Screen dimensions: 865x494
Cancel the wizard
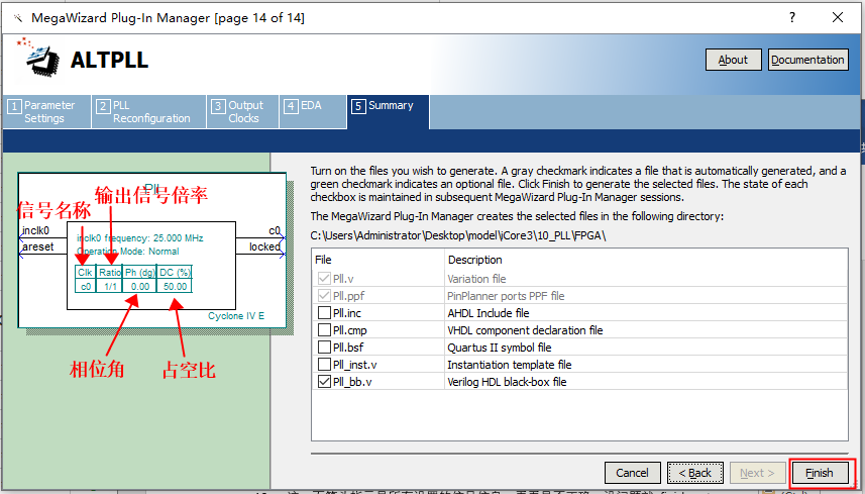tap(632, 473)
